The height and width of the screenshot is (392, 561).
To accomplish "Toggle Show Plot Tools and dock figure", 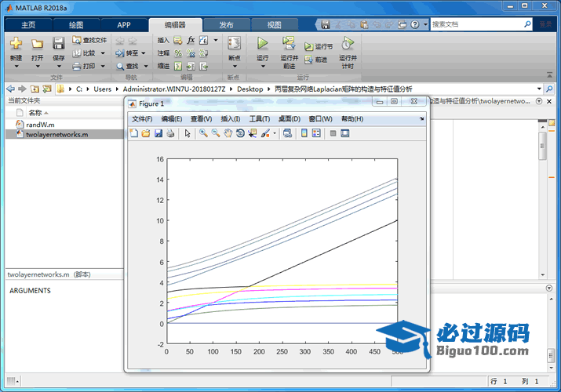I will (x=344, y=133).
